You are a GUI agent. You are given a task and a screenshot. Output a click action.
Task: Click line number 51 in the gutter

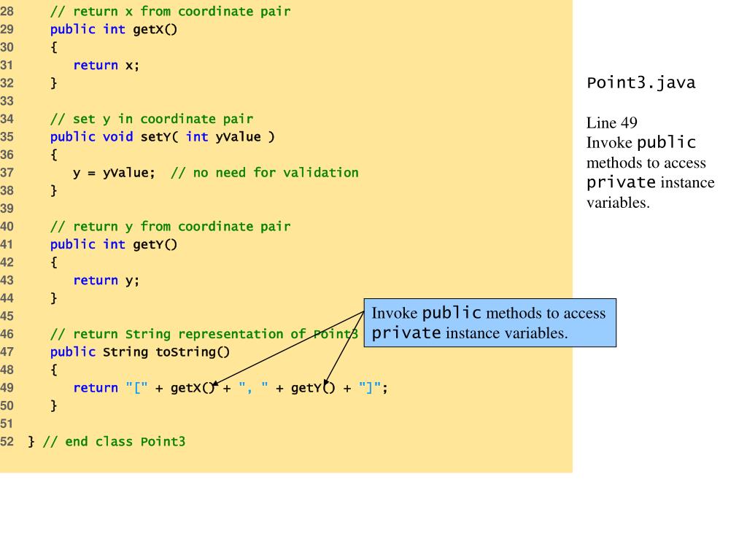(7, 424)
